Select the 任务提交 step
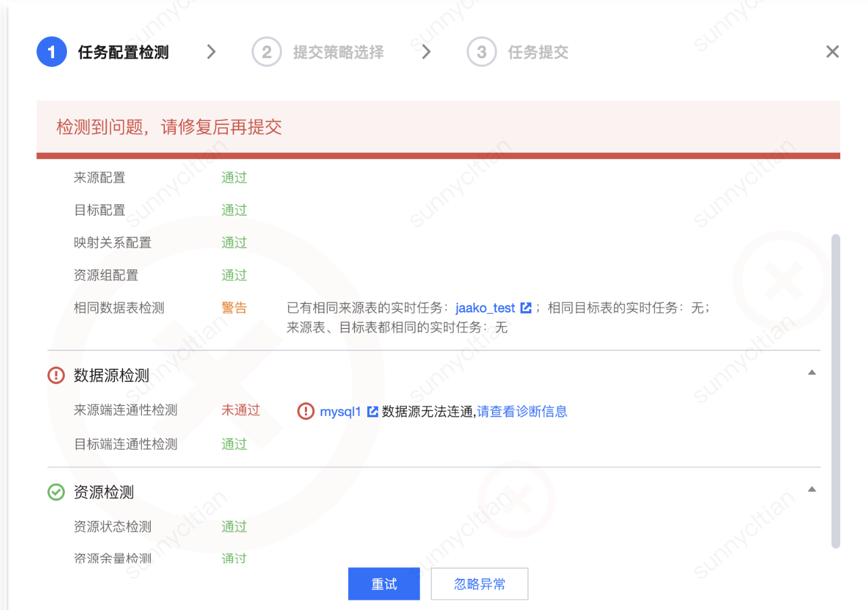The width and height of the screenshot is (868, 610). [x=538, y=52]
